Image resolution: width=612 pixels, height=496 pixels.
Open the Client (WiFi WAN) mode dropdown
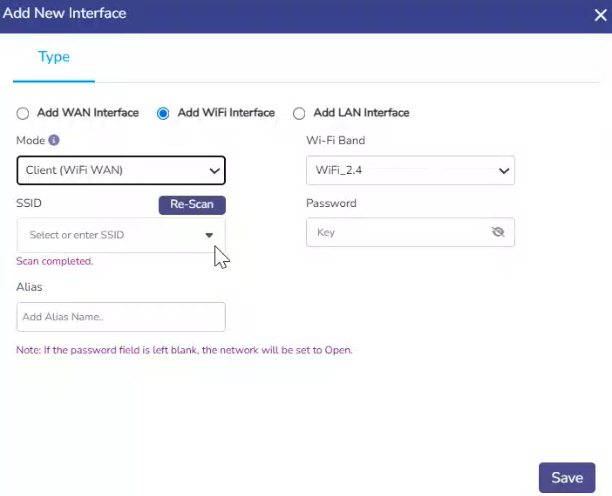tap(121, 170)
